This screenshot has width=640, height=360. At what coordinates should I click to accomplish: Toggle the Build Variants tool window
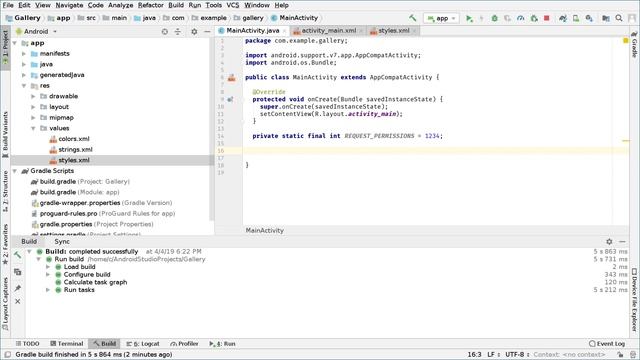[x=5, y=135]
